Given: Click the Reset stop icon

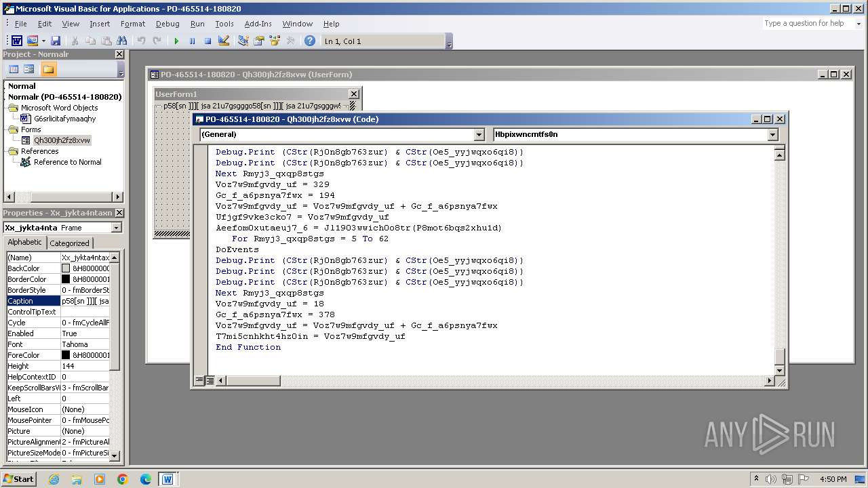Looking at the screenshot, I should [208, 41].
